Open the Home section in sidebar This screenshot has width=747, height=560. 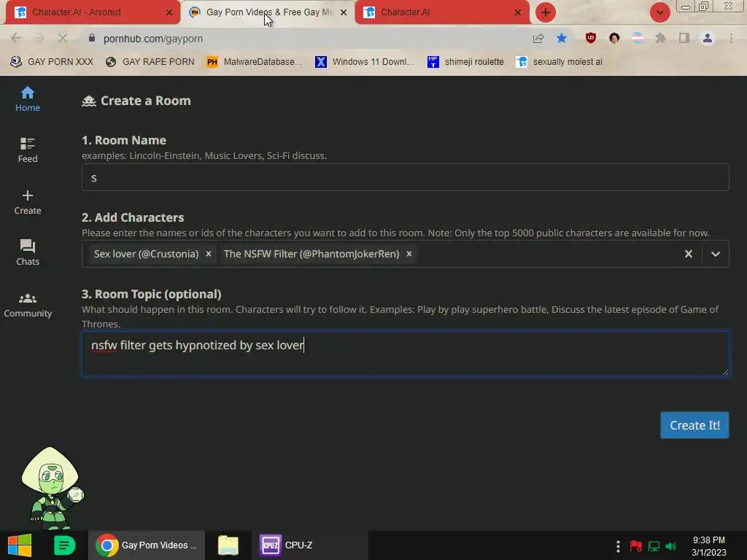pos(28,99)
